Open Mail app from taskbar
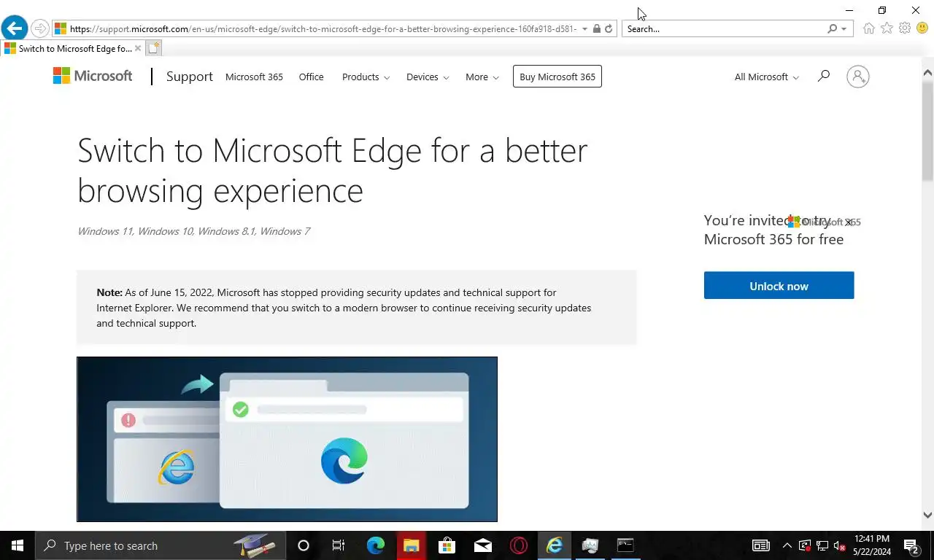The width and height of the screenshot is (934, 560). click(482, 545)
